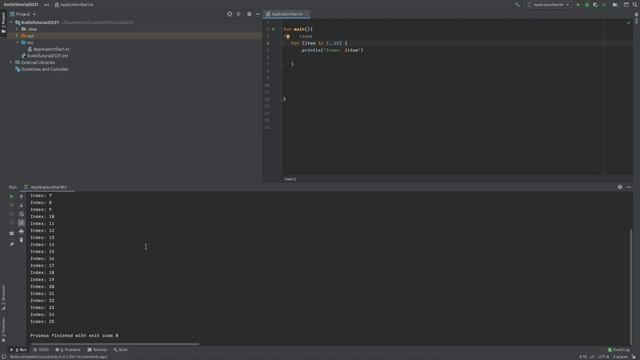Click ApplicationStart.kt breadcrumb in navigation bar
The image size is (640, 360).
click(74, 4)
